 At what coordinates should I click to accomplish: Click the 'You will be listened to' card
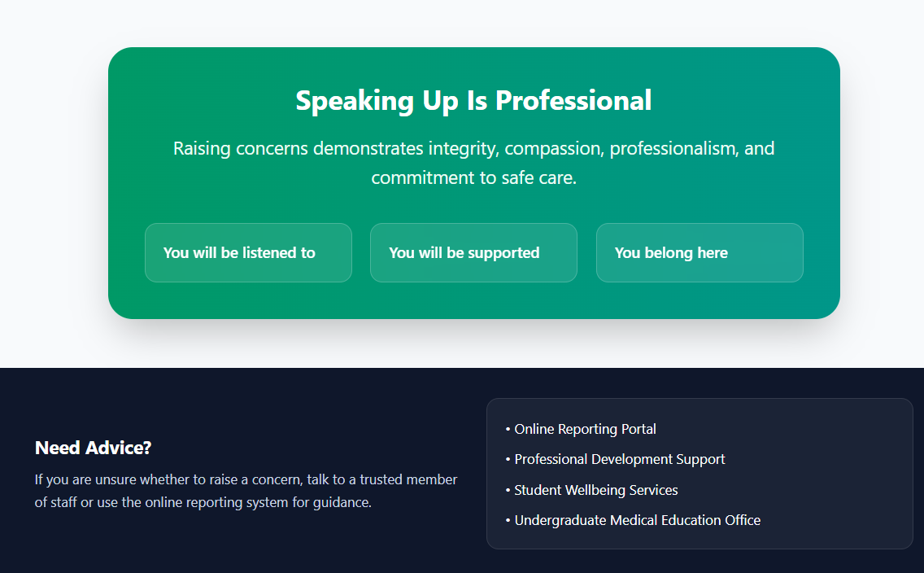click(248, 252)
